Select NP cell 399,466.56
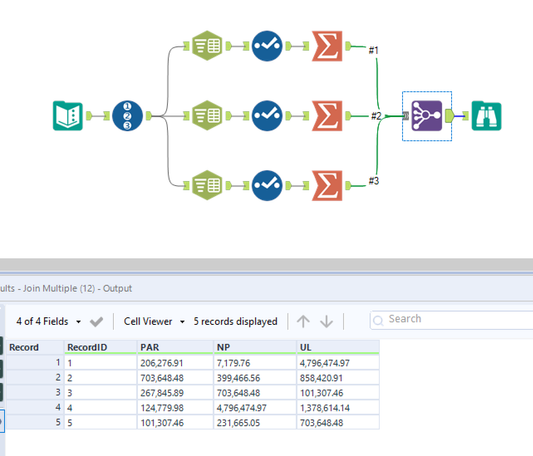 255,378
